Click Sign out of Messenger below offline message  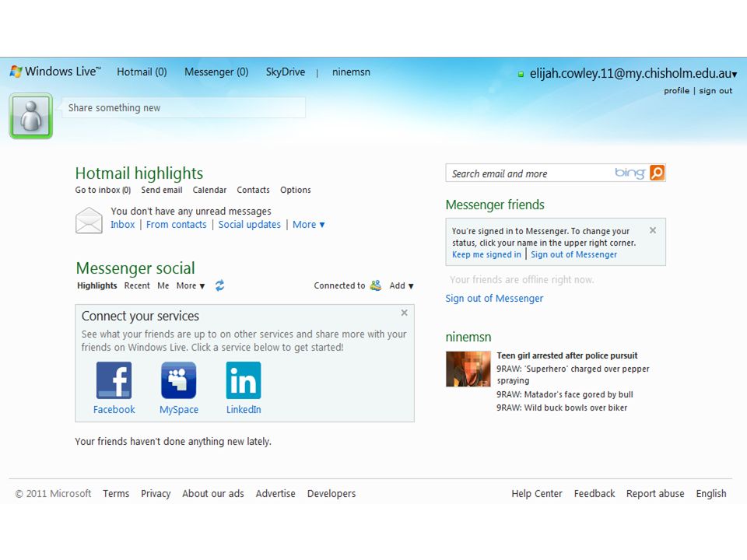point(494,299)
